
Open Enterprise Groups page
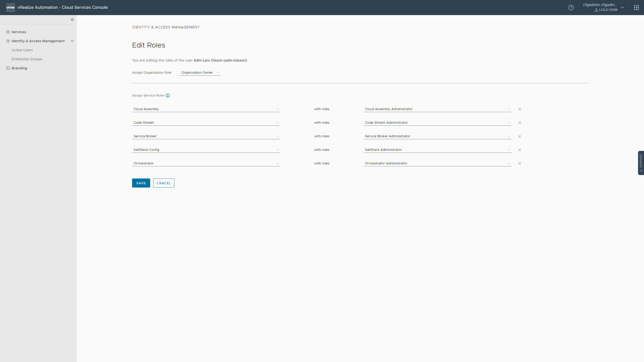point(27,59)
